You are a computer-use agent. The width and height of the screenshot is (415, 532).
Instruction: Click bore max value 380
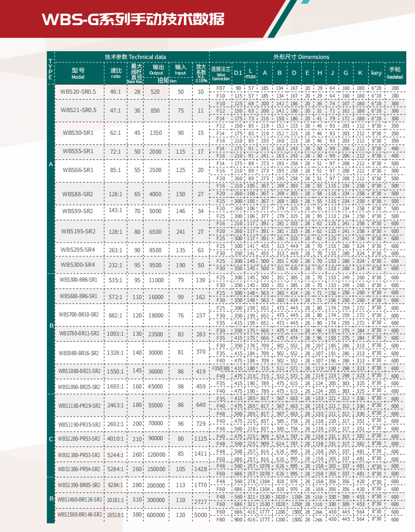click(137, 514)
